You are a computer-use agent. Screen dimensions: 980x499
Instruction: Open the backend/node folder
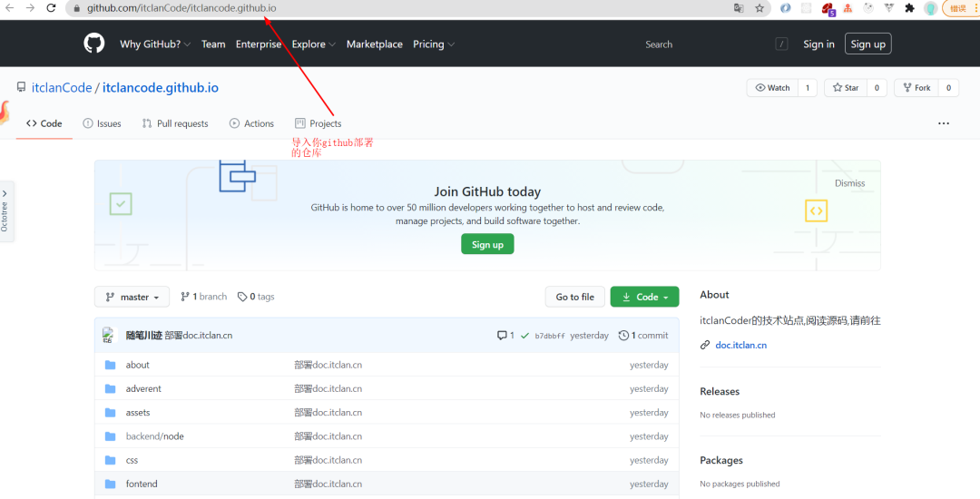pyautogui.click(x=155, y=436)
